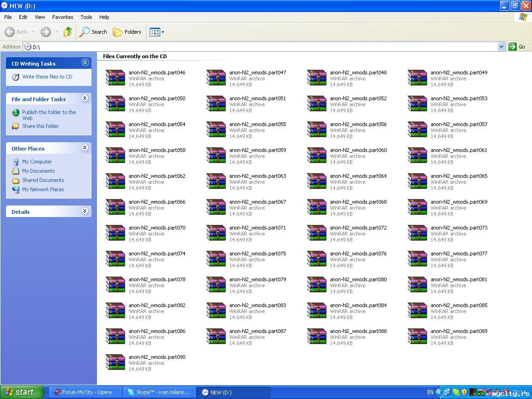The height and width of the screenshot is (399, 532).
Task: Open My Computer from Other Places
Action: click(x=37, y=162)
